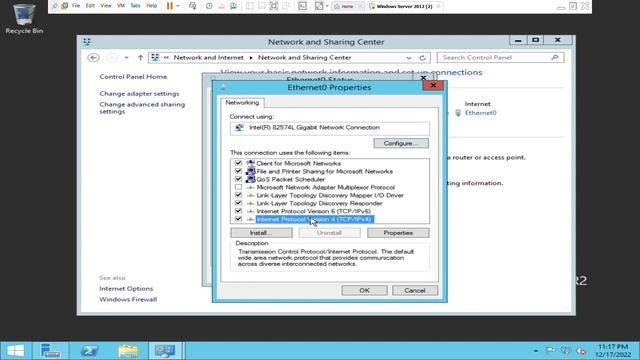Screen dimensions: 640x360
Task: Open VMware File menu
Action: (x=76, y=6)
